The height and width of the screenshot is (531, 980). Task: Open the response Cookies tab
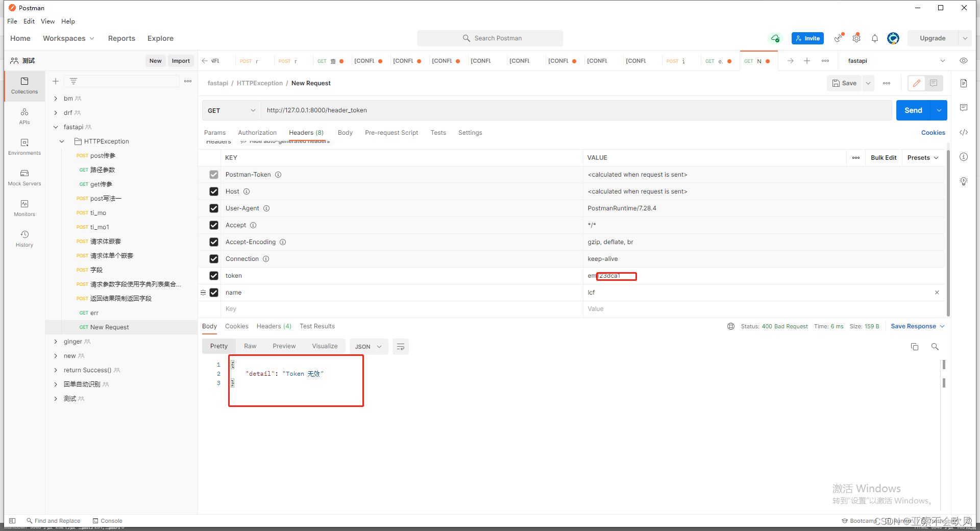tap(236, 326)
